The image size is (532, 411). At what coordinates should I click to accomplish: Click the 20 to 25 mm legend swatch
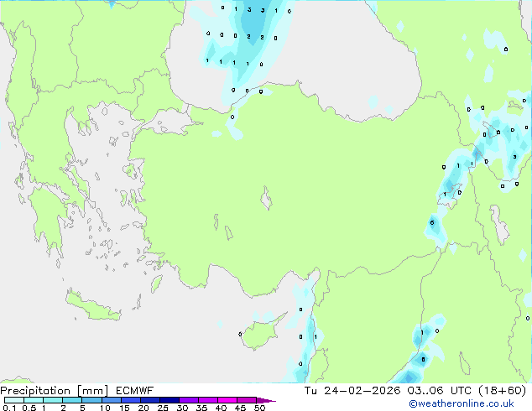pos(149,400)
